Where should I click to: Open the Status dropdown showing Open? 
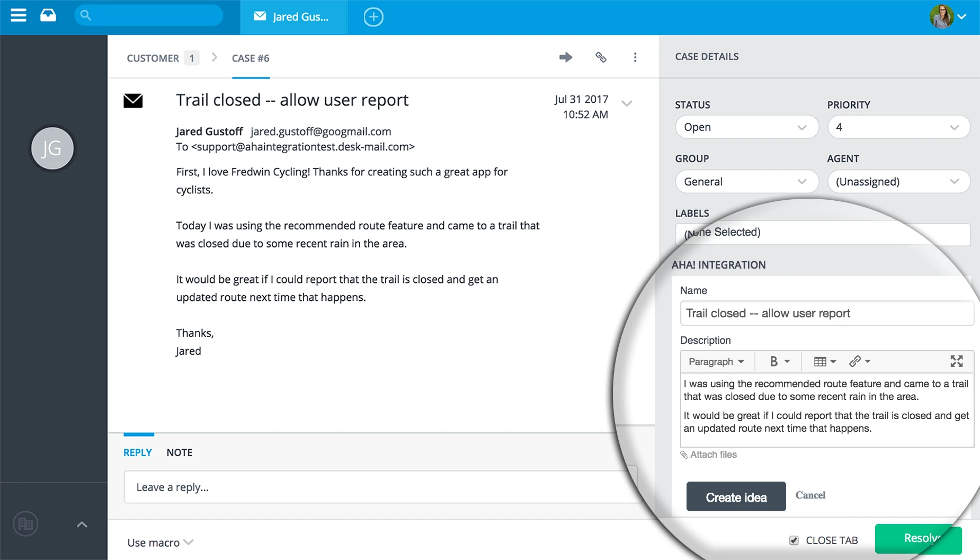[x=746, y=127]
